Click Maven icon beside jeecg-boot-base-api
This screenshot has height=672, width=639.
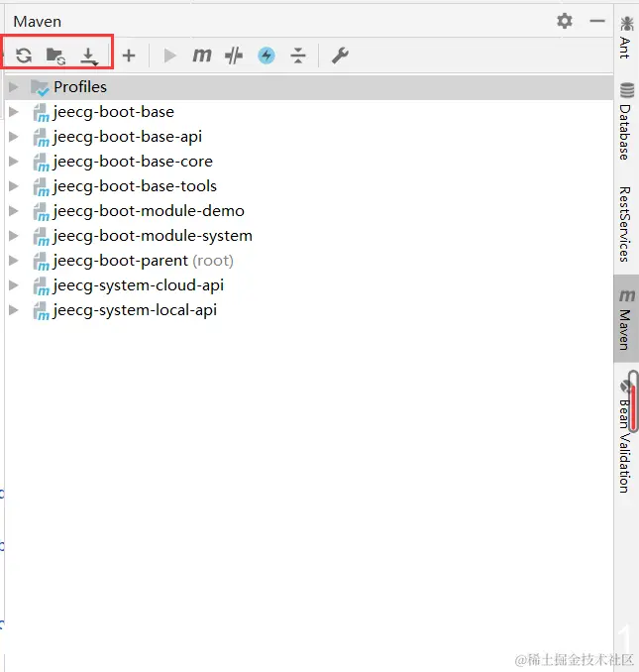[42, 138]
